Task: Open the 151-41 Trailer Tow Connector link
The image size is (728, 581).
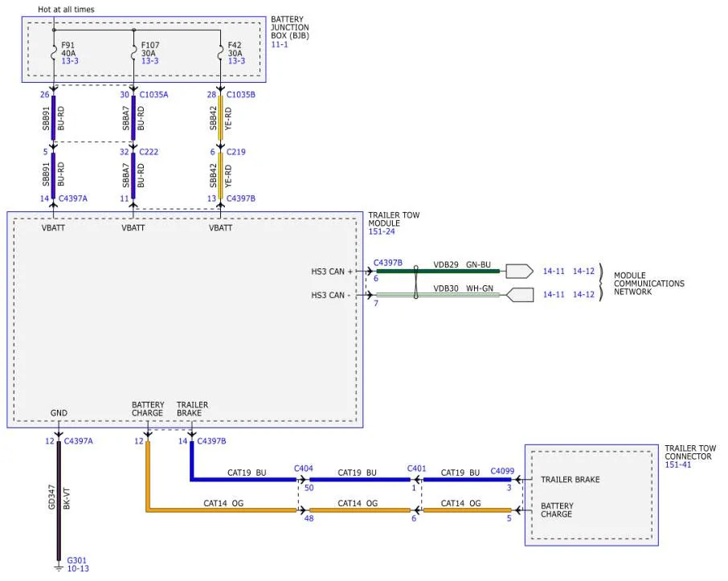Action: (x=678, y=464)
